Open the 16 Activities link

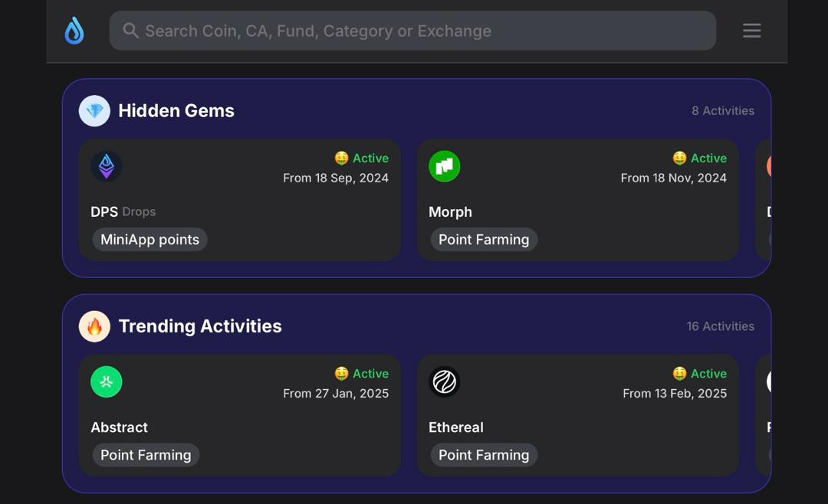pyautogui.click(x=720, y=326)
